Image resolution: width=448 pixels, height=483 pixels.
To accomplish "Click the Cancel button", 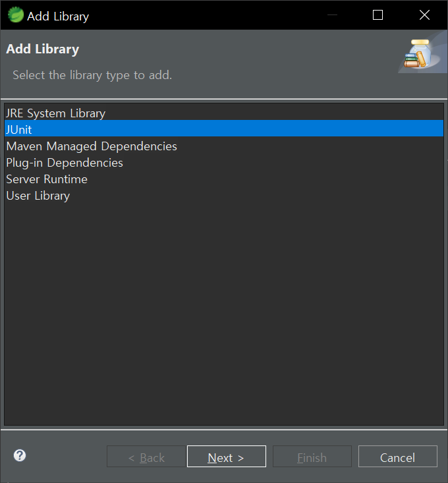I will point(397,457).
